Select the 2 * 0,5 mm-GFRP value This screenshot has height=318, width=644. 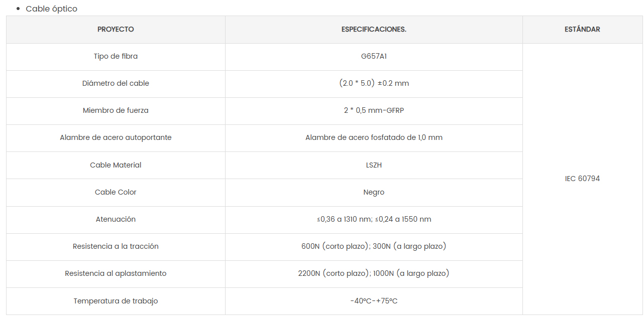[374, 110]
